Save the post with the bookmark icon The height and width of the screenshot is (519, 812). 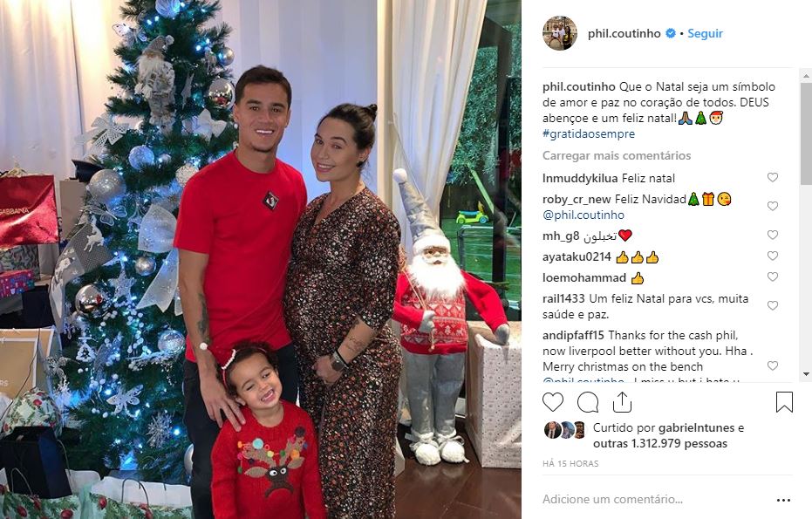click(784, 402)
